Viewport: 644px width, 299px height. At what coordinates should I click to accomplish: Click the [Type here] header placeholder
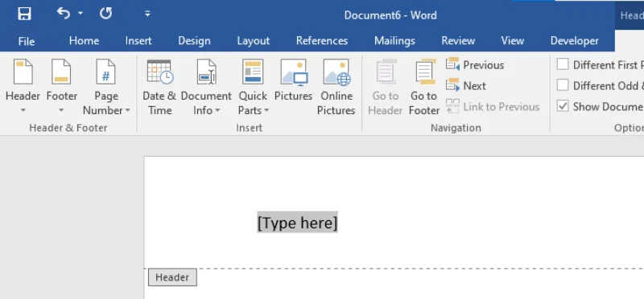(297, 223)
